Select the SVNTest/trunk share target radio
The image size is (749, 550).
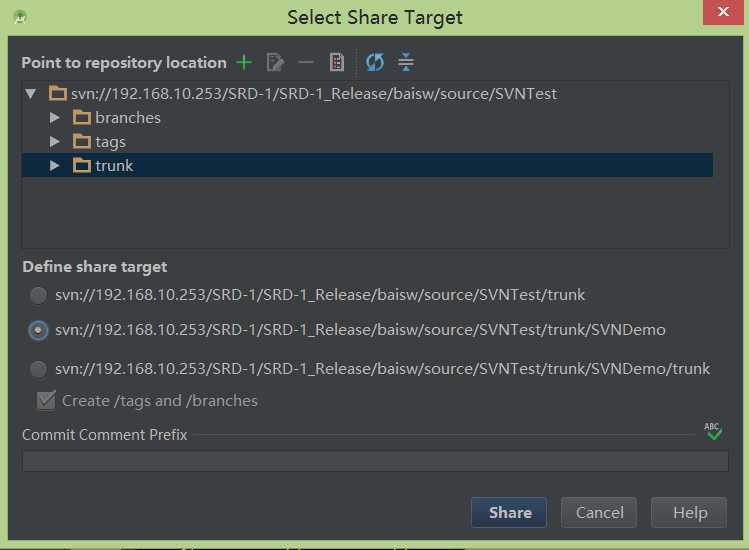(38, 295)
